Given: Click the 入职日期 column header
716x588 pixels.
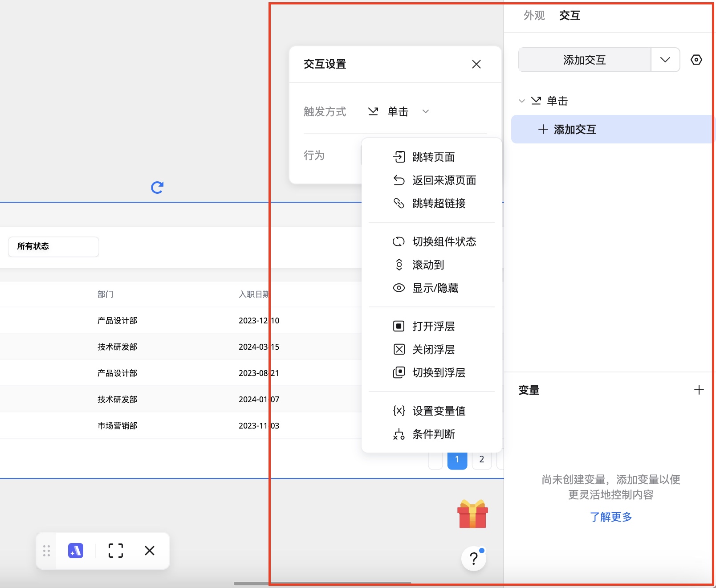Looking at the screenshot, I should tap(254, 294).
